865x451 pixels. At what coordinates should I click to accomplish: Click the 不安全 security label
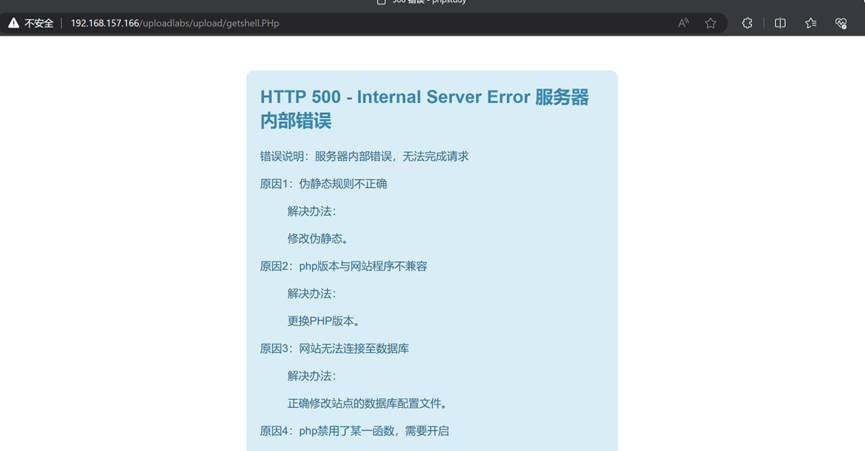pos(39,23)
